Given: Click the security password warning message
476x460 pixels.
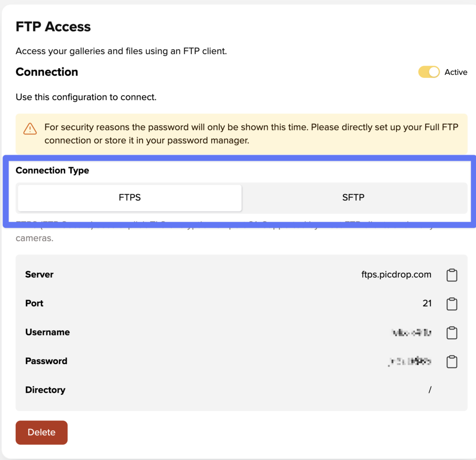Looking at the screenshot, I should coord(251,134).
